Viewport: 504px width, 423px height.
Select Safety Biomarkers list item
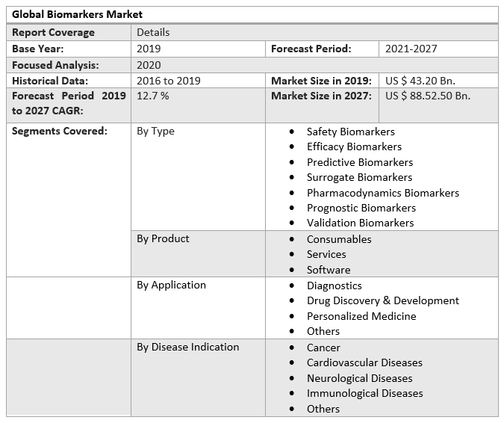click(x=350, y=132)
